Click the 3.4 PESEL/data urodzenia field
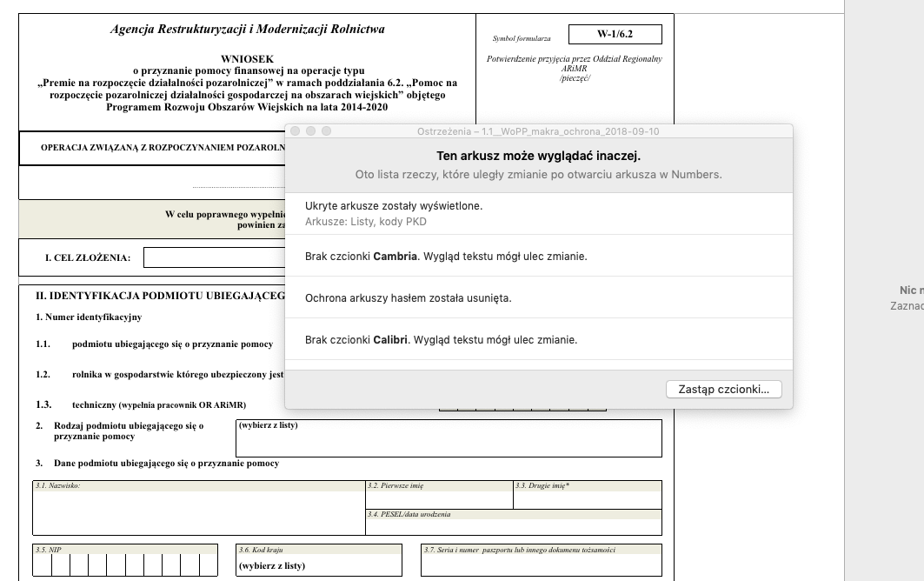The image size is (924, 581). click(x=513, y=525)
